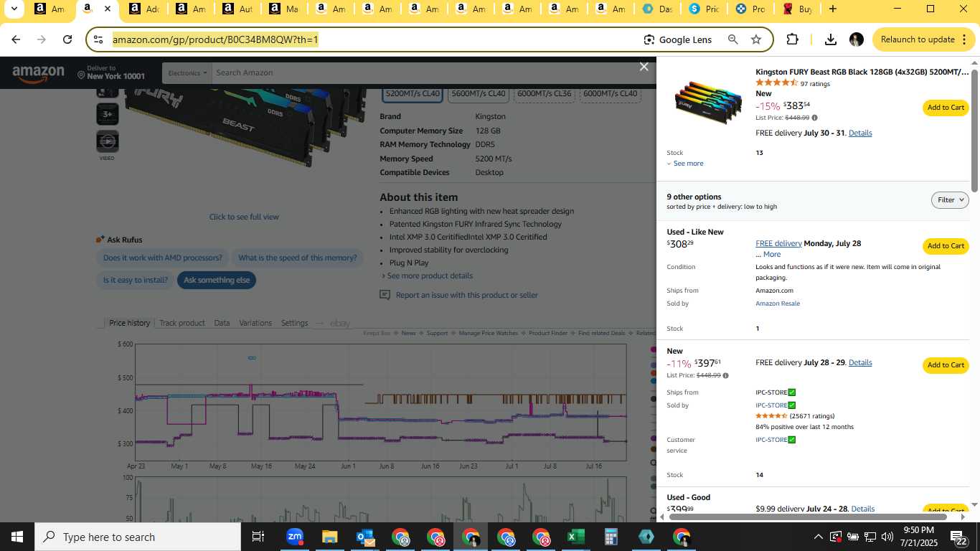980x551 pixels.
Task: Close the active Amazon browser tab
Action: tap(107, 9)
